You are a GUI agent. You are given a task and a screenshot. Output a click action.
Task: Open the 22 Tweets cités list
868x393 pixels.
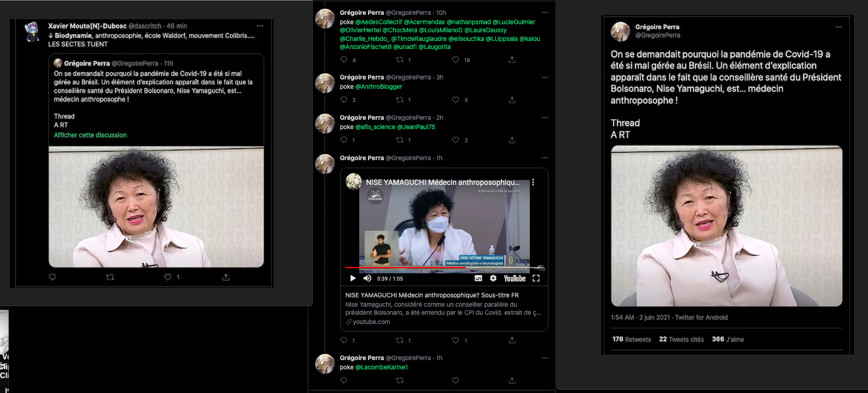click(681, 340)
